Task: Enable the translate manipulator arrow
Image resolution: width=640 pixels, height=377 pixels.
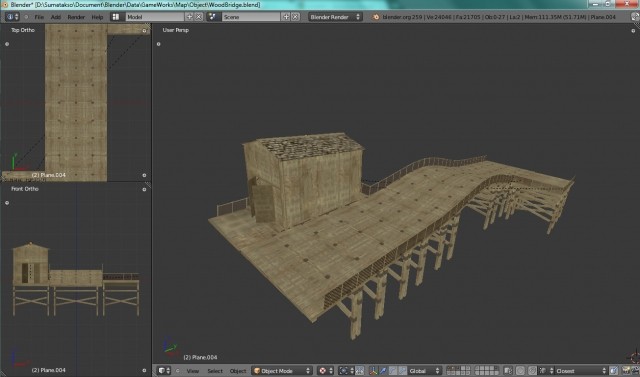Action: click(x=383, y=371)
